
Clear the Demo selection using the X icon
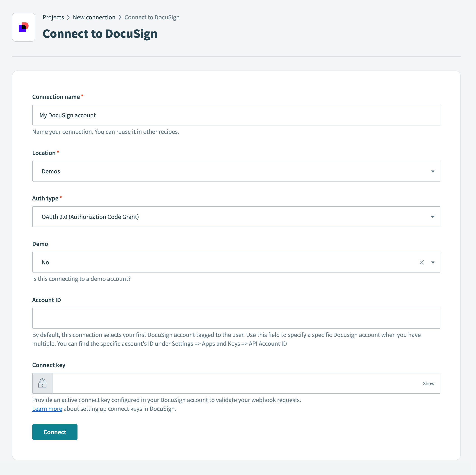point(422,262)
